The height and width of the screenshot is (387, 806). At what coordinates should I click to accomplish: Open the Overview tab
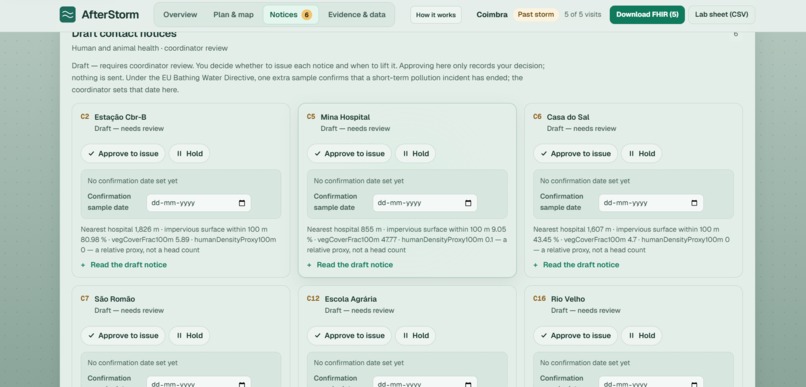point(180,14)
